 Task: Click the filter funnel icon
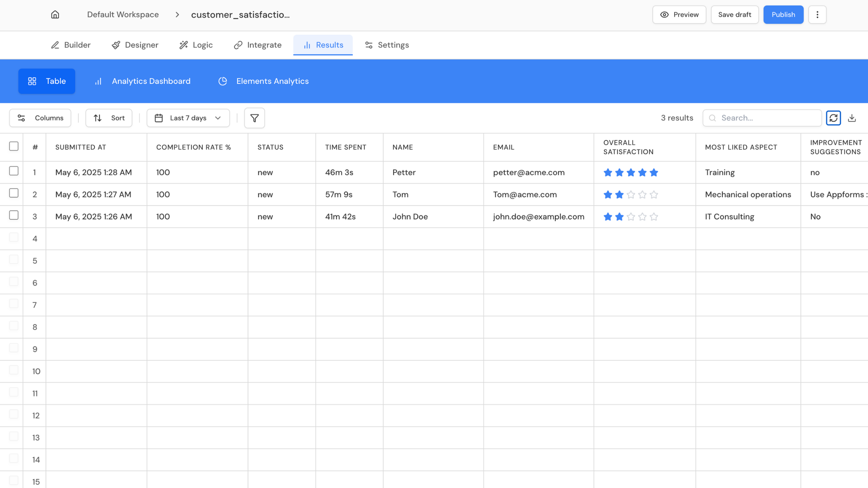point(254,118)
